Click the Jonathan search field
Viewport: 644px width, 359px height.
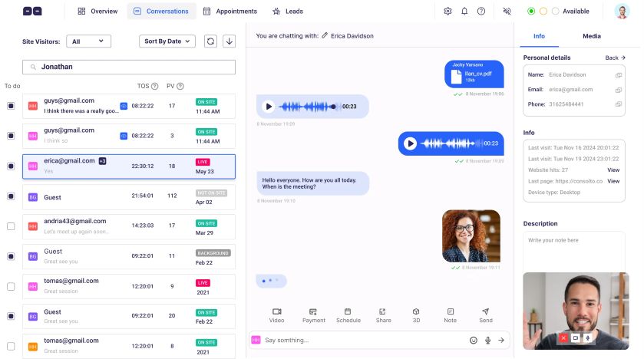pos(128,67)
